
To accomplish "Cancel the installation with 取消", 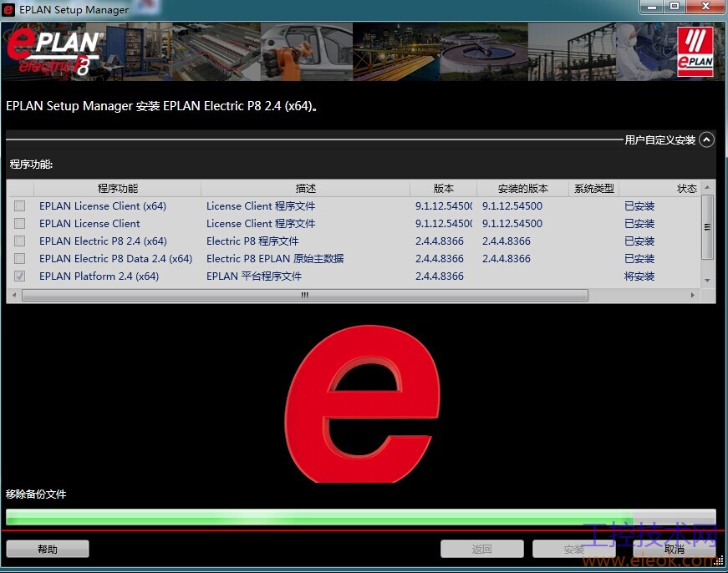I will tap(675, 550).
